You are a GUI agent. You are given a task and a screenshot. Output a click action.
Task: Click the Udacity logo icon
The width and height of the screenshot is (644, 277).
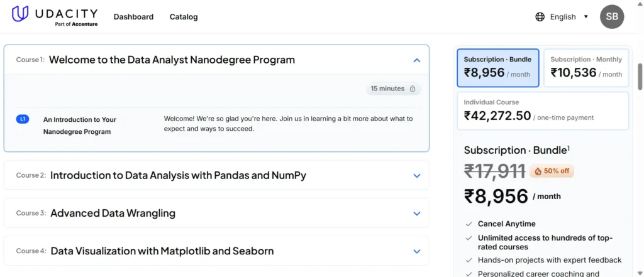(20, 14)
